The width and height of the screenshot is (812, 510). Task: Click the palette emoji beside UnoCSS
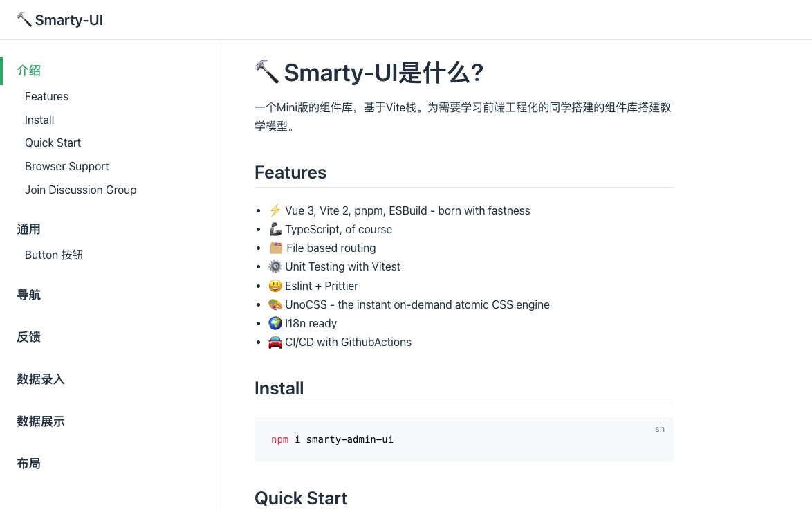pyautogui.click(x=275, y=304)
